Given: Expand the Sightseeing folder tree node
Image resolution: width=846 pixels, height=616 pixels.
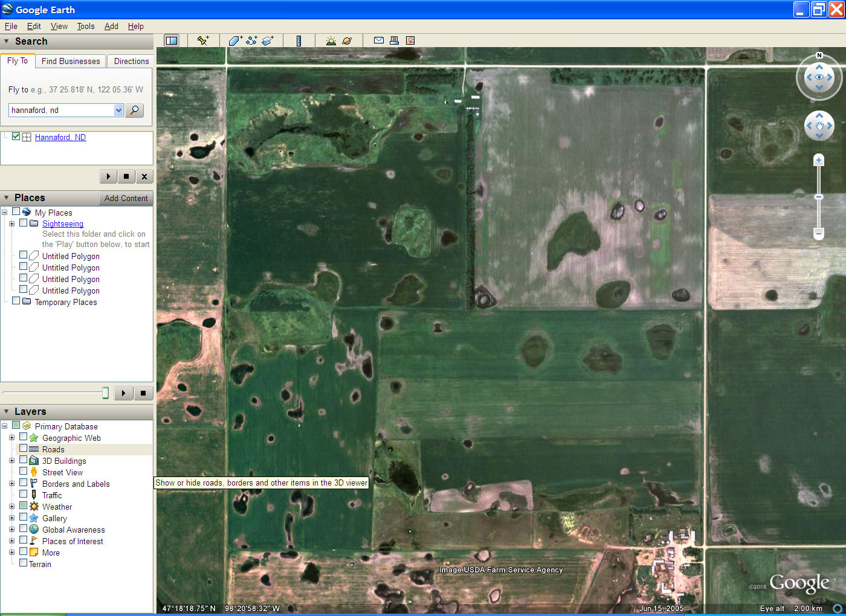Looking at the screenshot, I should tap(11, 223).
